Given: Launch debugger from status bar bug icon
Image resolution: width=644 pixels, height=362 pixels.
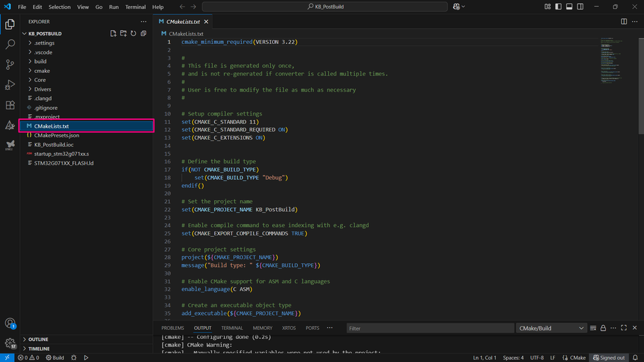Looking at the screenshot, I should point(74,357).
